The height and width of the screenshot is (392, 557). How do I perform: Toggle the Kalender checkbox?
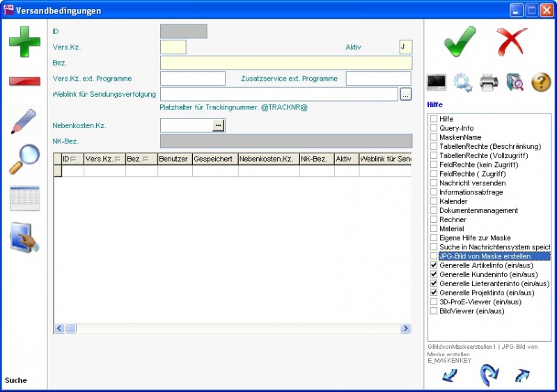tap(434, 201)
